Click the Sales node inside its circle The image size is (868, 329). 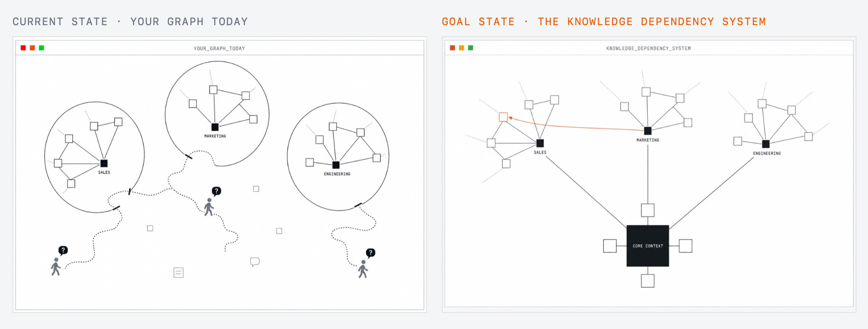tap(104, 164)
